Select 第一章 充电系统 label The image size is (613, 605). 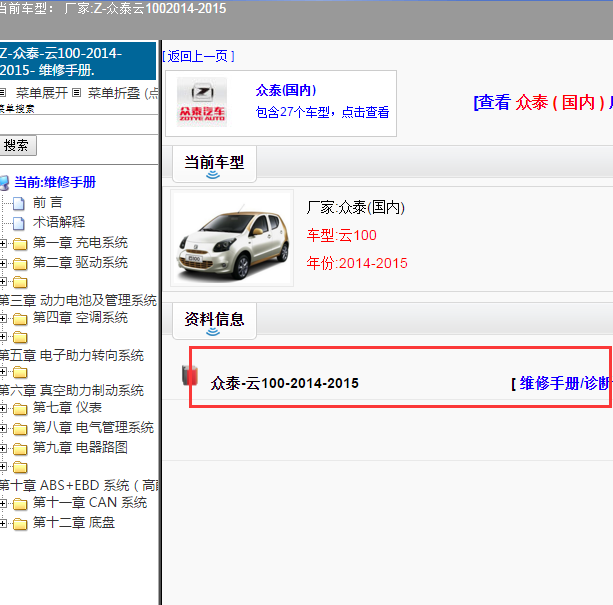click(x=80, y=242)
